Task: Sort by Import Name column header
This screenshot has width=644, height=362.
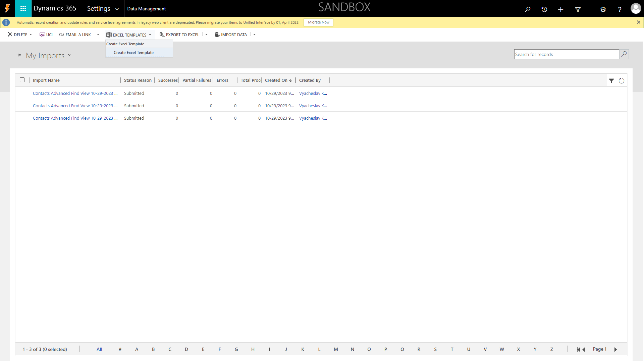Action: tap(46, 80)
